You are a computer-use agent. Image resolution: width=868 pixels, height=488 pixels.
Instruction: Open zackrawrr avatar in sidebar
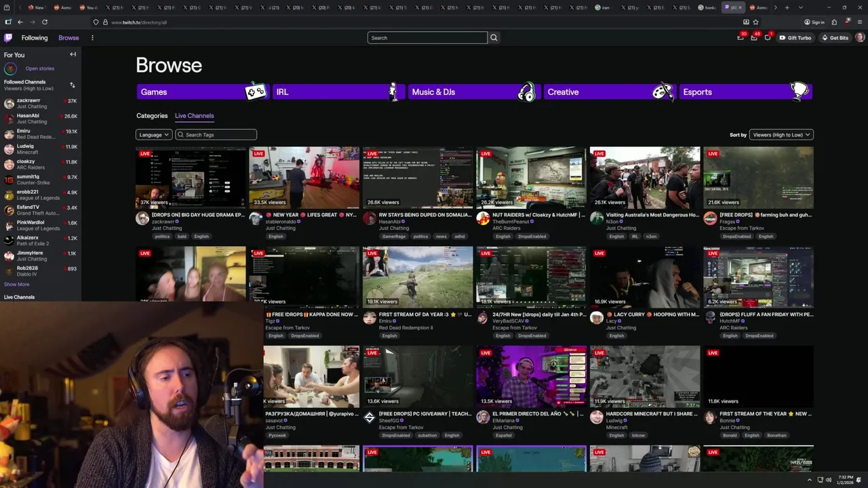[x=9, y=104]
